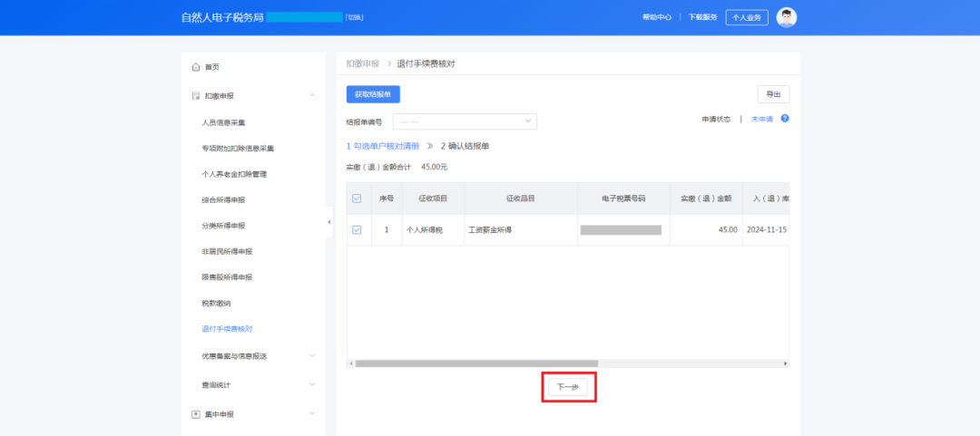Collapse the 扣缴申报 menu section
The height and width of the screenshot is (436, 980).
[312, 95]
